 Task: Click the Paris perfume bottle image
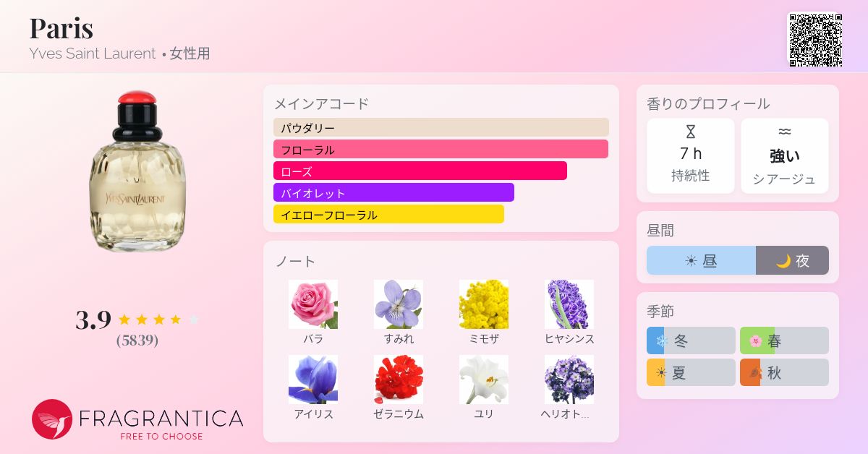[137, 172]
